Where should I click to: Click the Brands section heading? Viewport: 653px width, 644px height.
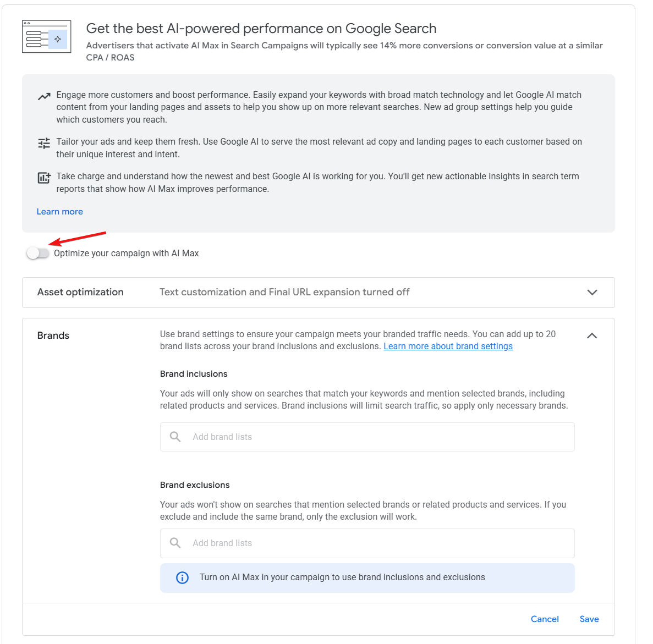click(x=53, y=335)
